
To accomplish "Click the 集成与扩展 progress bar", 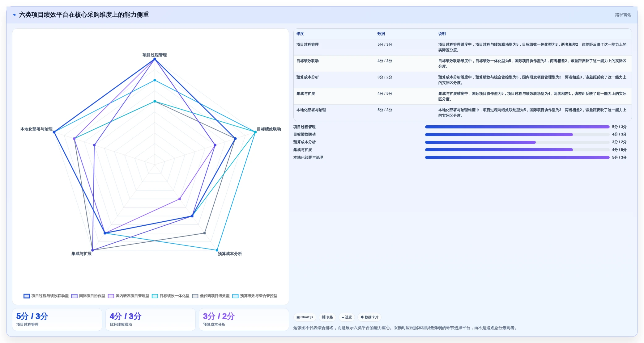I will coord(517,150).
